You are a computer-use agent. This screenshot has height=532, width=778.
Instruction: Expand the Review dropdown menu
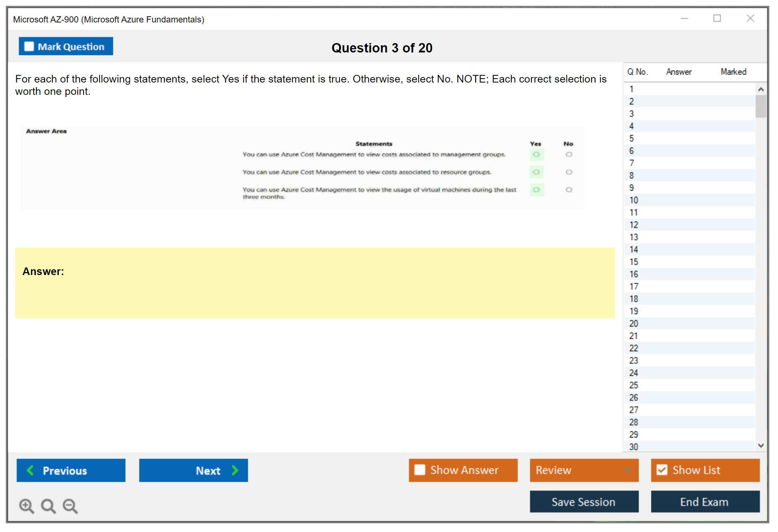[628, 470]
